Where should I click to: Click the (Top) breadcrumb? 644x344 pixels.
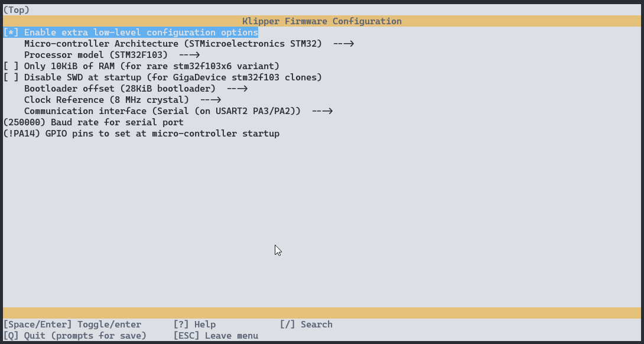[17, 9]
